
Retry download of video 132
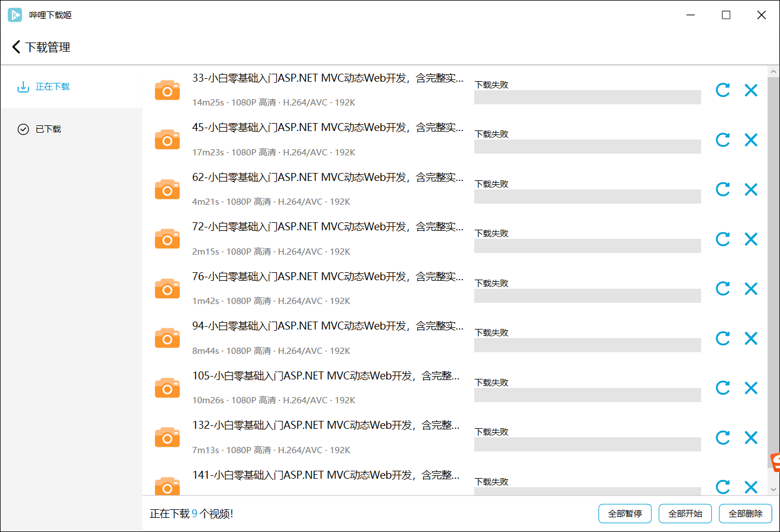[x=723, y=438]
